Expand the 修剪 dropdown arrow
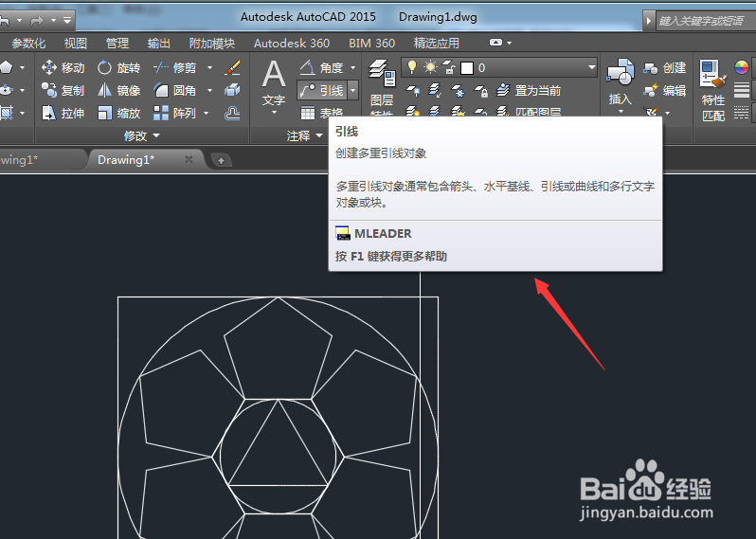 pos(209,68)
